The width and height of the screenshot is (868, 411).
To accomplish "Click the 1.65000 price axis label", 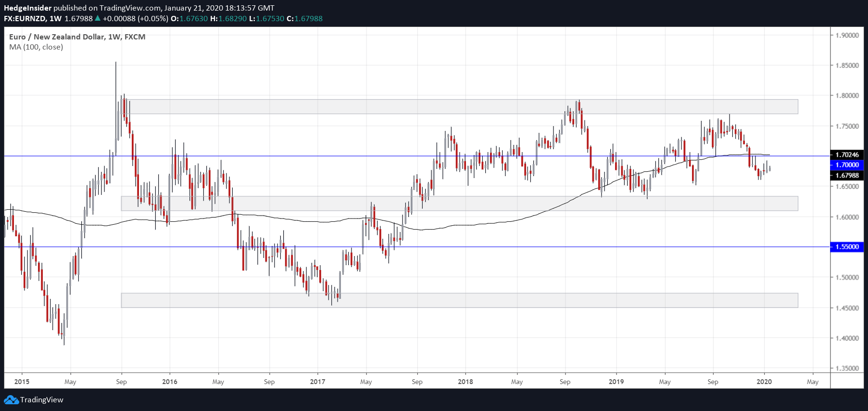I will pyautogui.click(x=847, y=187).
